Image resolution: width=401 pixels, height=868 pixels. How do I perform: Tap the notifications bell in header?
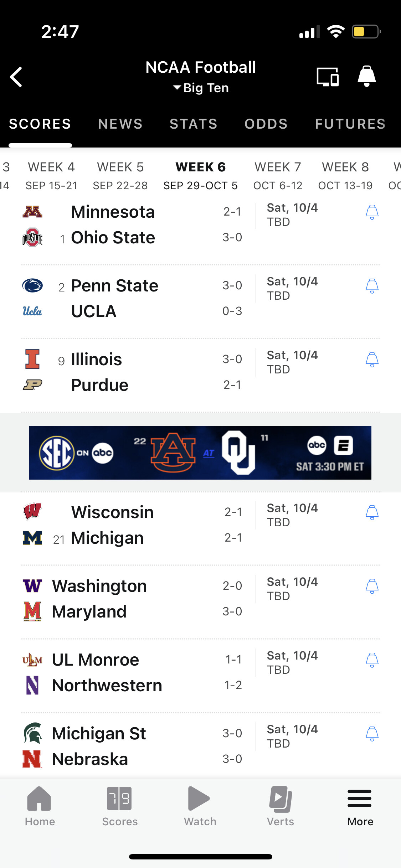point(366,76)
